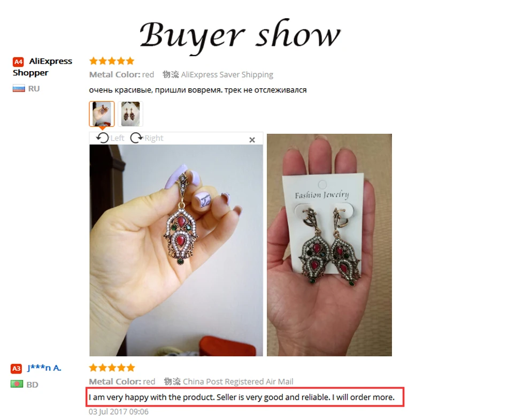Screen dimensions: 508x420
Task: Select the second earring review thumbnail
Action: pos(130,114)
